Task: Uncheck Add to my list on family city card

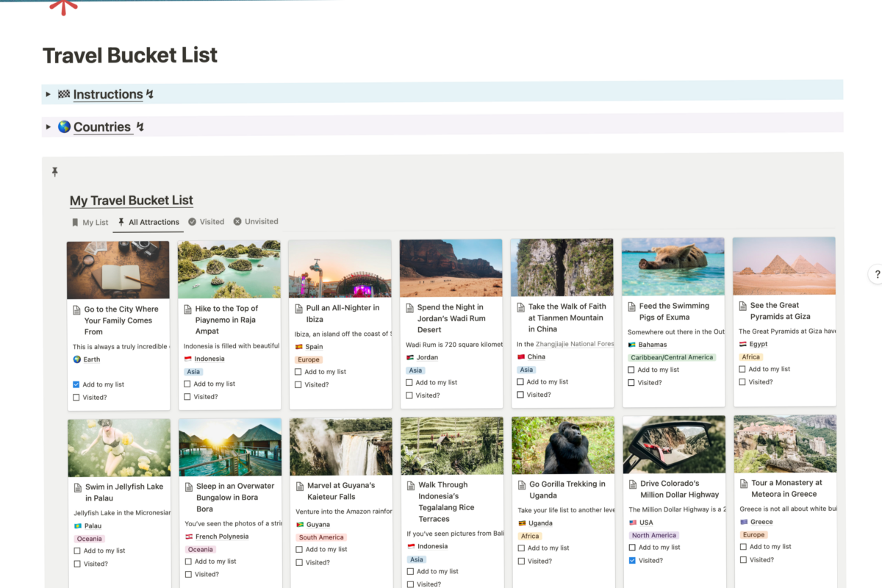Action: click(x=76, y=384)
